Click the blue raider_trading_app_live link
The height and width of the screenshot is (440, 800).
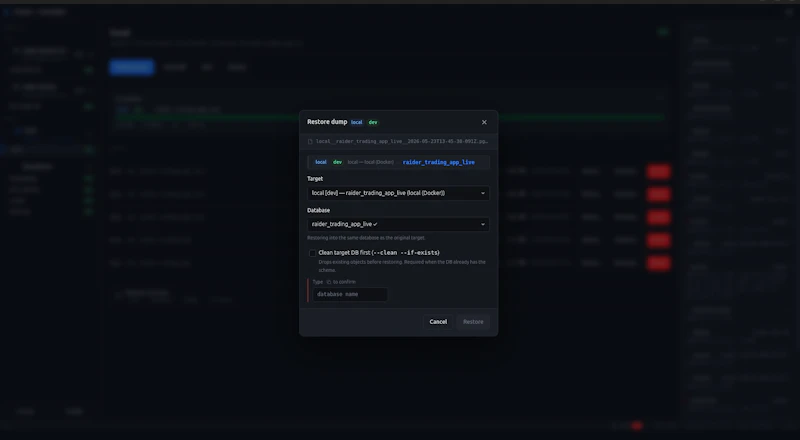(439, 162)
